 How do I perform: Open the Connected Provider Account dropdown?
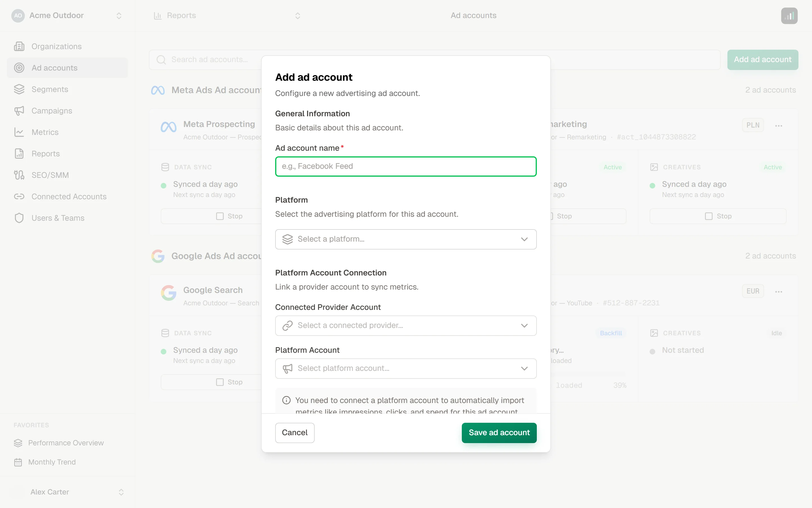tap(406, 326)
